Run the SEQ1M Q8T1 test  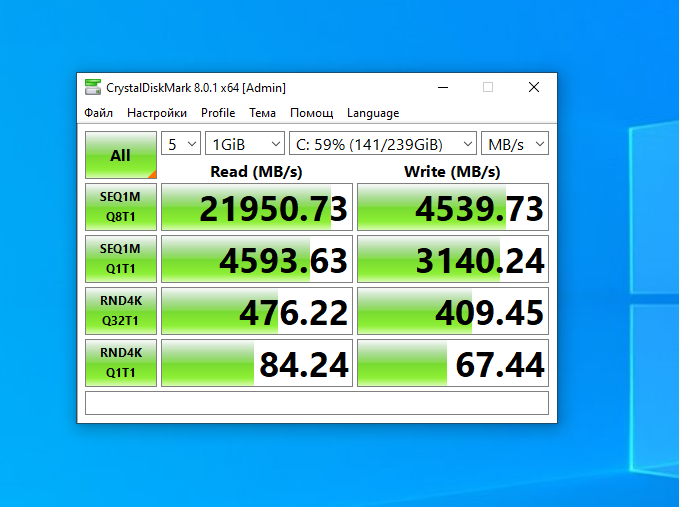click(x=121, y=207)
